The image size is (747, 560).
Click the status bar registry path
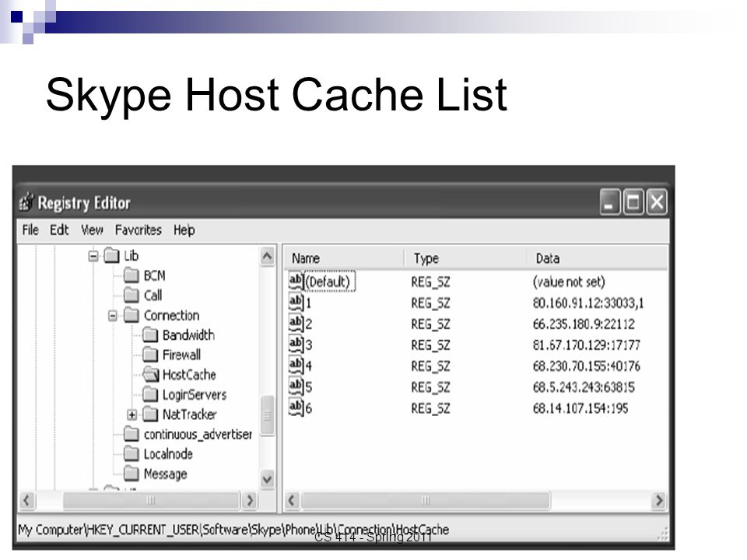(x=233, y=530)
